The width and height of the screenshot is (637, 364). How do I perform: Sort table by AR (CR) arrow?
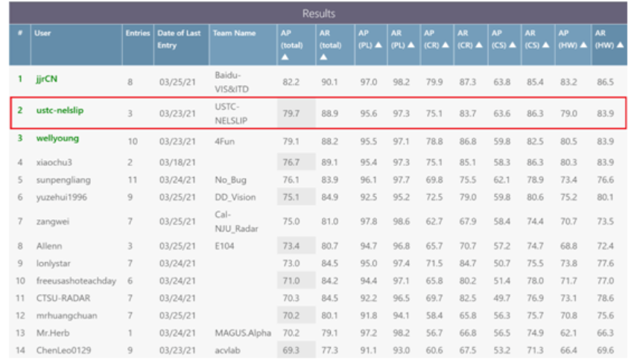[x=479, y=45]
